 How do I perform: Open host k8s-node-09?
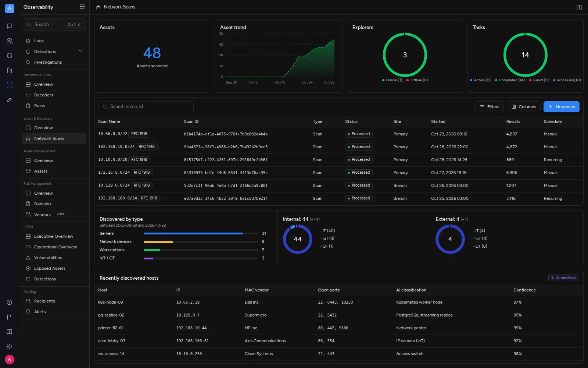(338, 302)
